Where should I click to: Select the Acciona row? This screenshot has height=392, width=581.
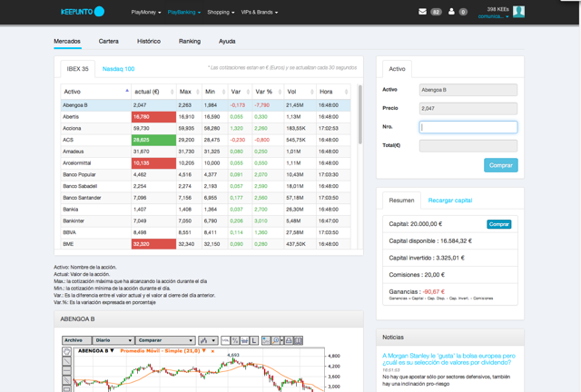point(206,128)
